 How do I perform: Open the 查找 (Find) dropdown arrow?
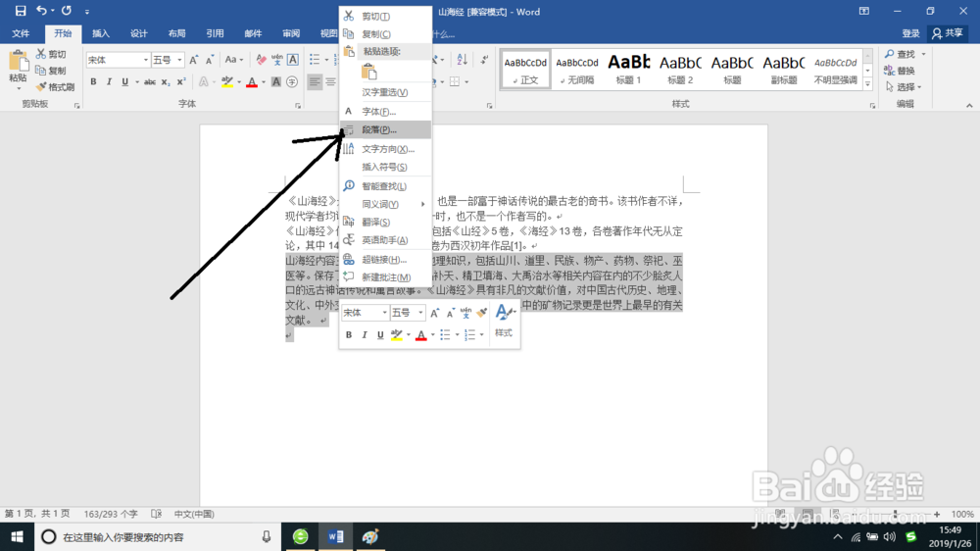coord(924,54)
